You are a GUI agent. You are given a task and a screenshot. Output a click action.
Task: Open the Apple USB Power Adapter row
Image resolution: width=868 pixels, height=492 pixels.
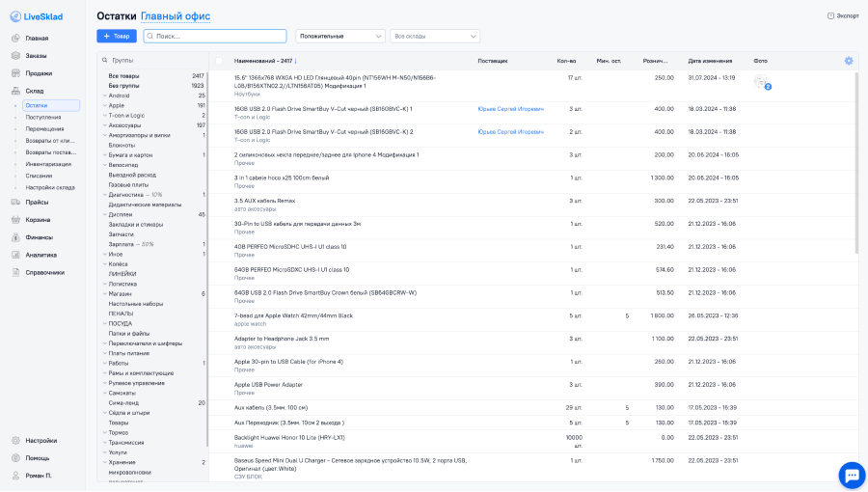click(x=532, y=389)
